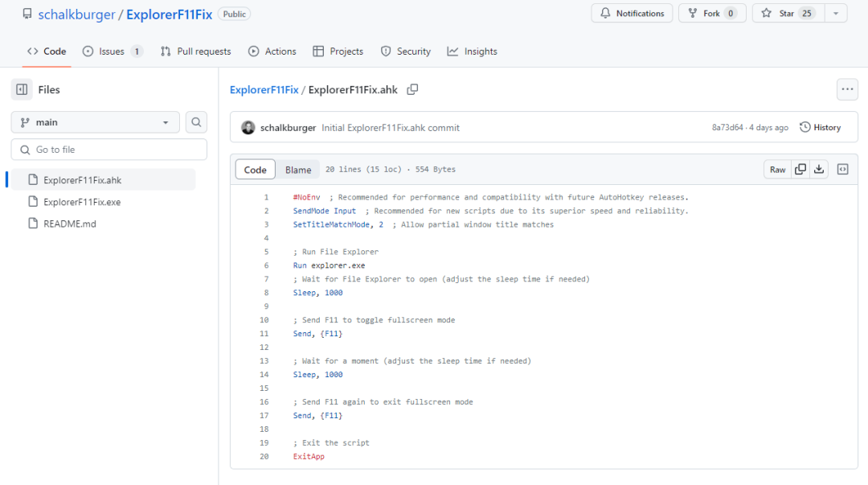Click the schalkburger avatar in commit bar

point(248,128)
